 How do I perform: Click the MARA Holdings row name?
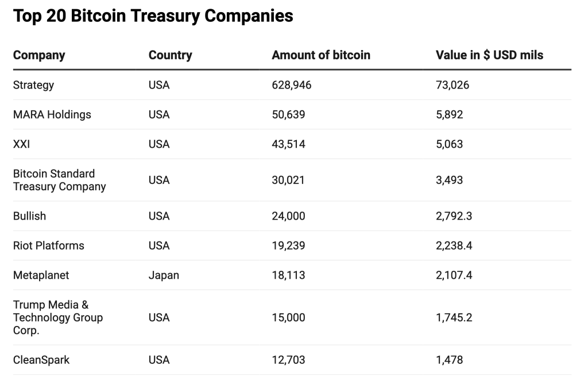(52, 114)
